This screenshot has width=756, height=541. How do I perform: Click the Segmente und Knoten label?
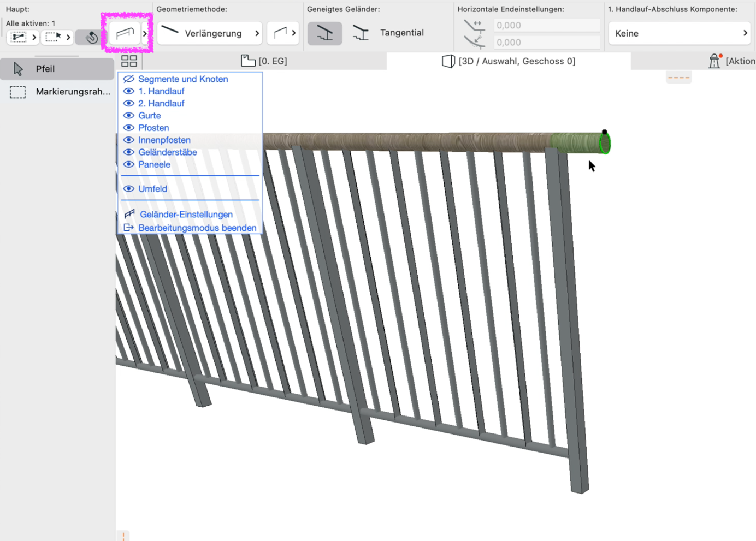click(x=183, y=79)
